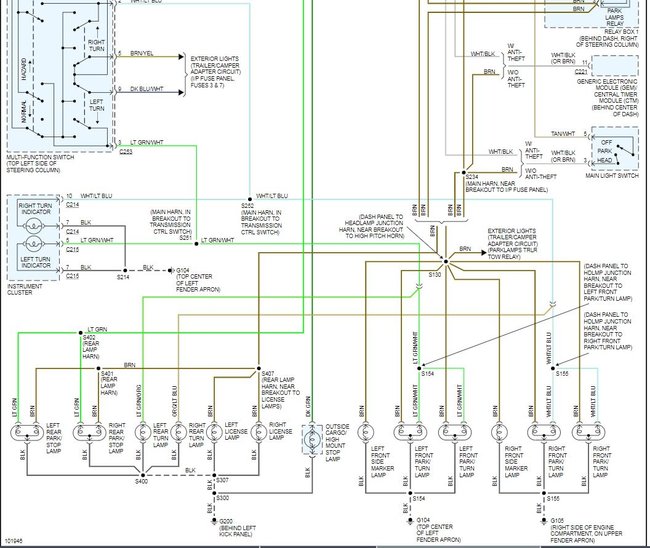This screenshot has height=548, width=650.
Task: Click the S407 splice dot
Action: pos(259,368)
